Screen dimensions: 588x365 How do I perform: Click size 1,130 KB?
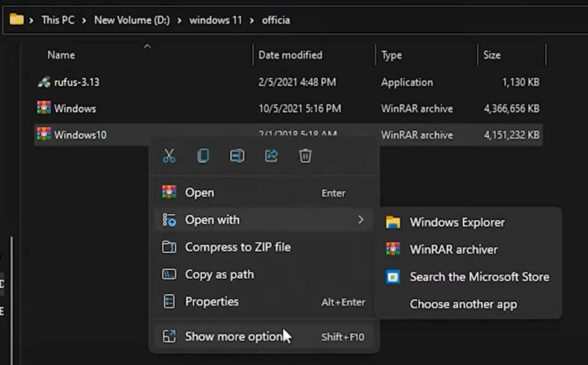tap(520, 82)
